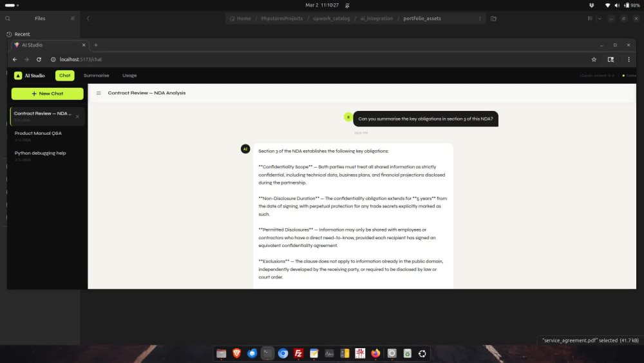Reload the localhost page
Screen dimensions: 644x363
coord(39,59)
